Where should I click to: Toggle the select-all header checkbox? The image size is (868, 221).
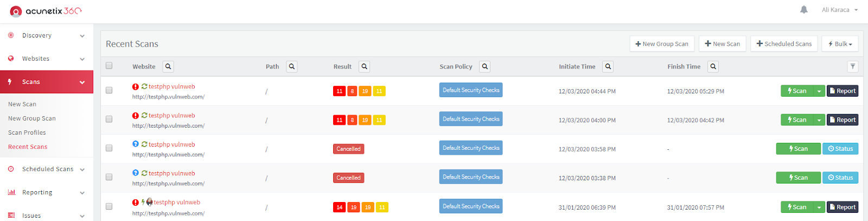coord(109,66)
